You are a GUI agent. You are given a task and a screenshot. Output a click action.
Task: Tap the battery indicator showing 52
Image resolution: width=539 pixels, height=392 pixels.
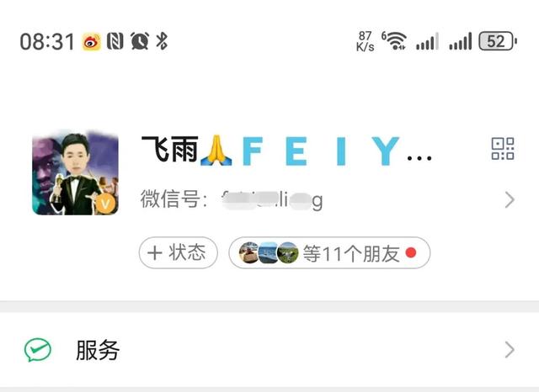click(498, 41)
